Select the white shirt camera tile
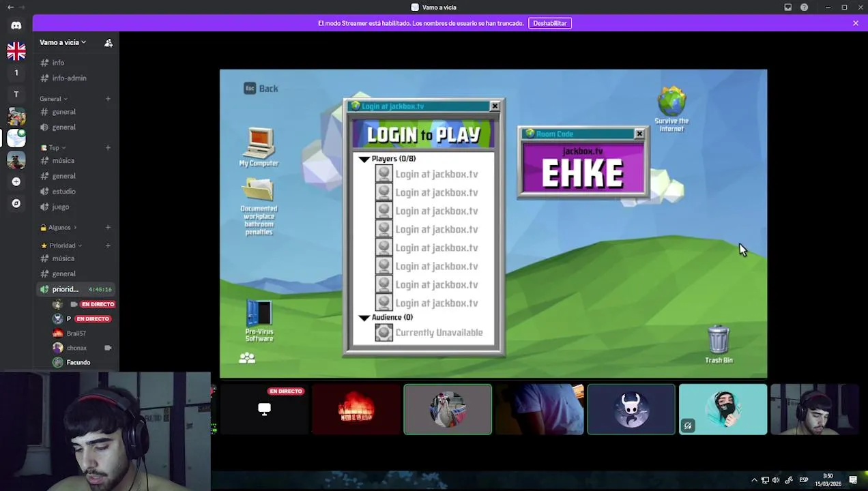The height and width of the screenshot is (491, 868). [539, 409]
